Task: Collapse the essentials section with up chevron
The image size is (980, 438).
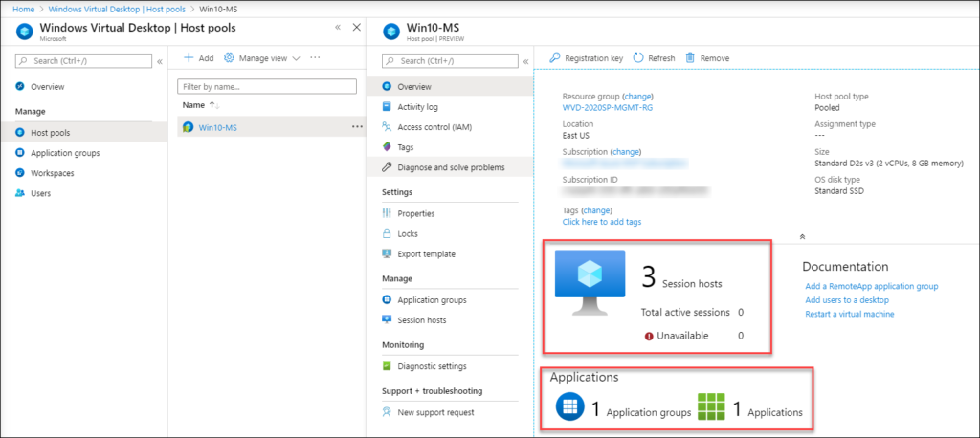Action: coord(803,237)
